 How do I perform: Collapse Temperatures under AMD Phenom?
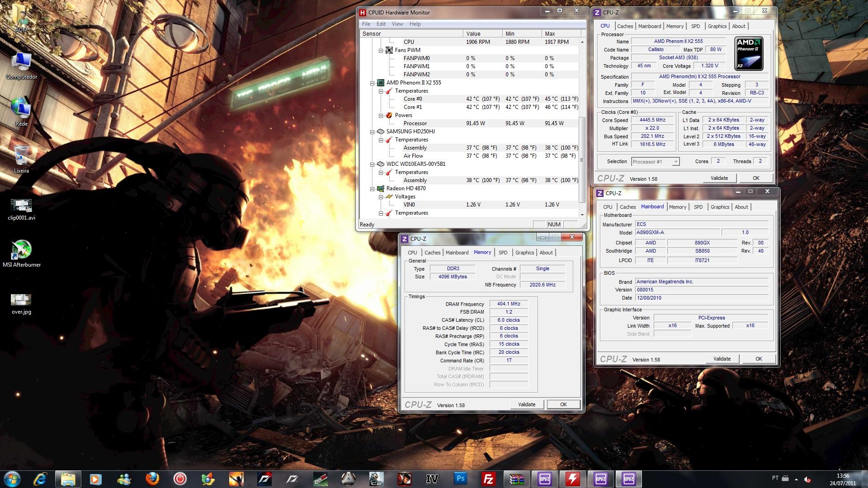[381, 91]
